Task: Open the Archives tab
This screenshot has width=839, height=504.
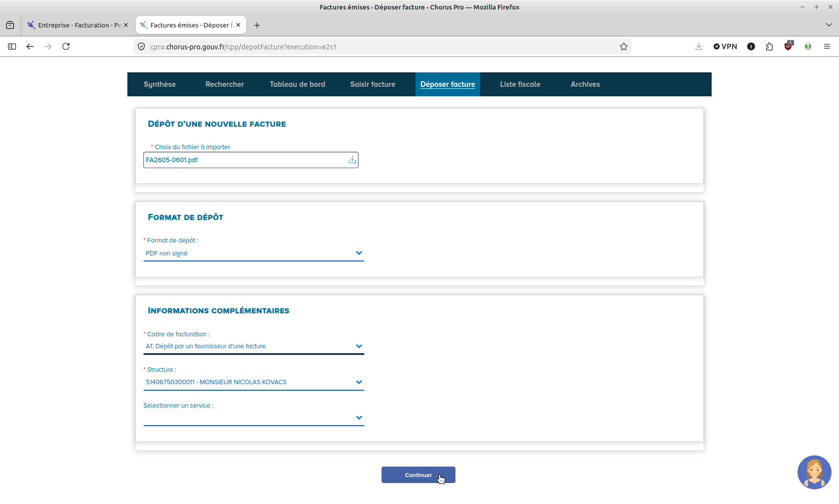Action: pos(585,84)
